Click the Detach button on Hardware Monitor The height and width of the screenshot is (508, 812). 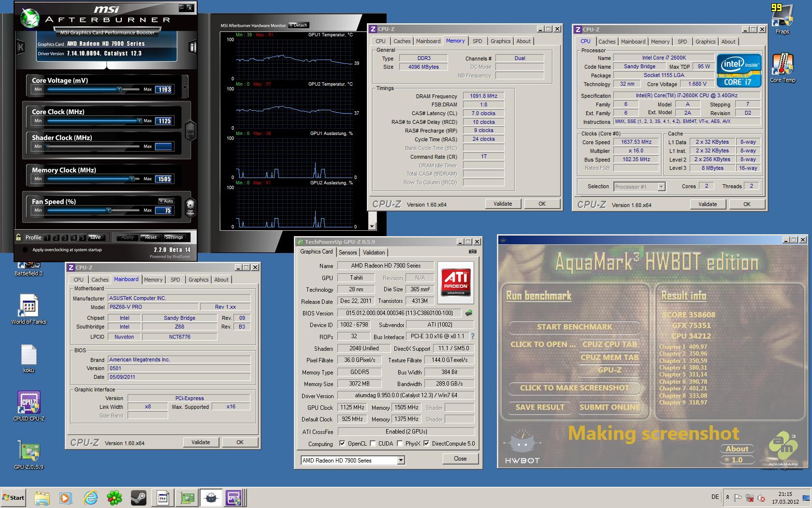coord(298,25)
